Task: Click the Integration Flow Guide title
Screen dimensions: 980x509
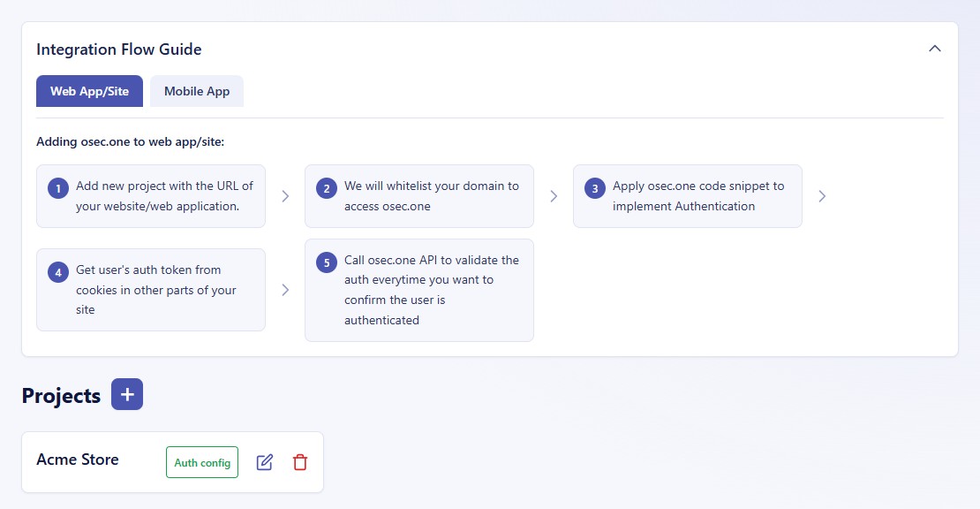Action: pyautogui.click(x=119, y=49)
